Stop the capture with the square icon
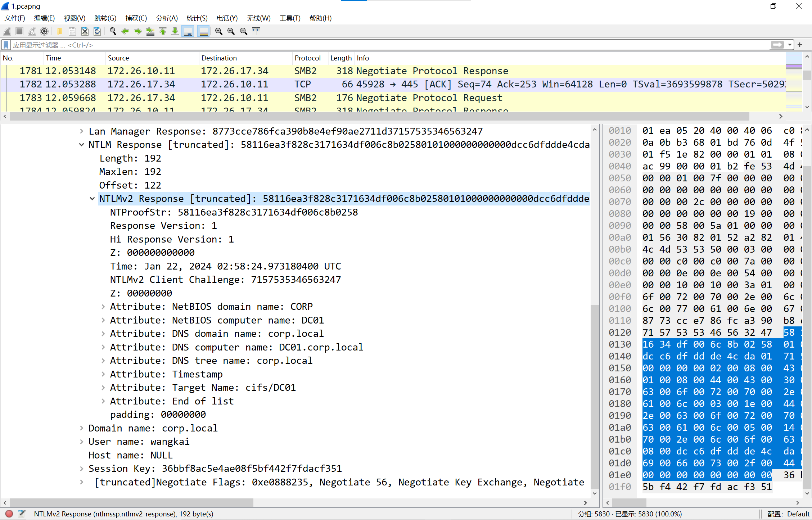Screen dimensions: 812x520 point(19,31)
